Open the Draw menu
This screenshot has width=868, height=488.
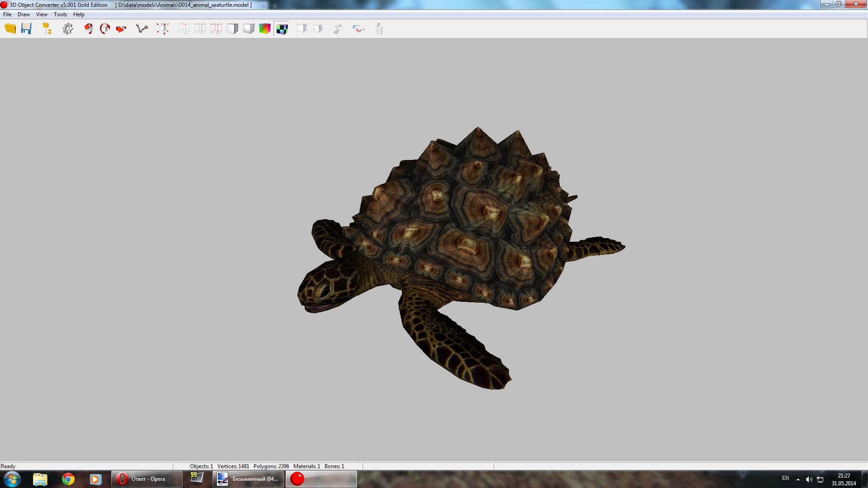tap(24, 14)
